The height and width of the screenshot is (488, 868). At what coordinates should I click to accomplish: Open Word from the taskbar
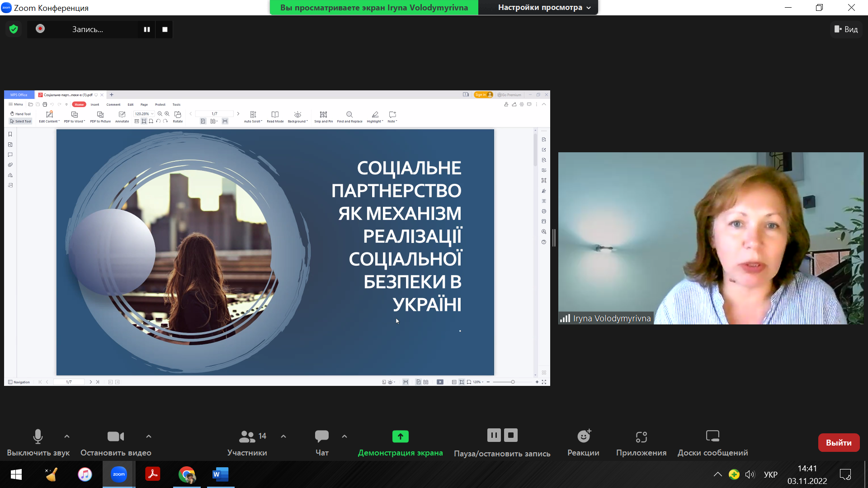click(221, 474)
